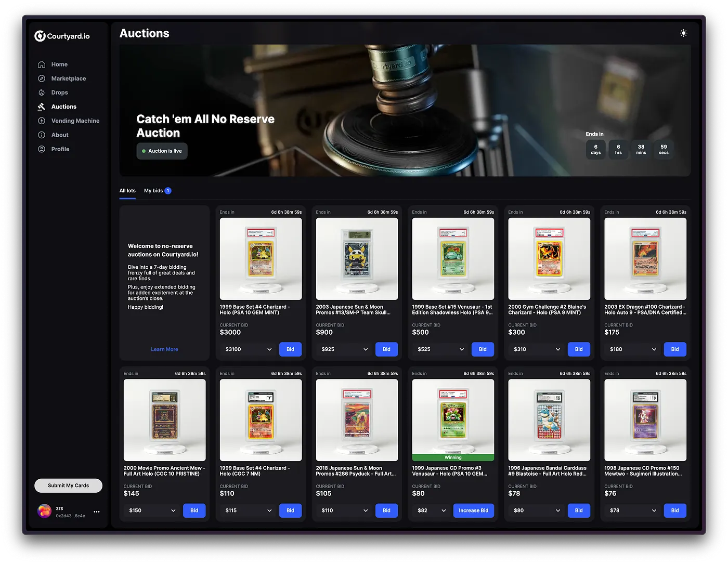This screenshot has width=728, height=564.
Task: Bid on 2000 Ancient Mew promo
Action: [x=194, y=510]
